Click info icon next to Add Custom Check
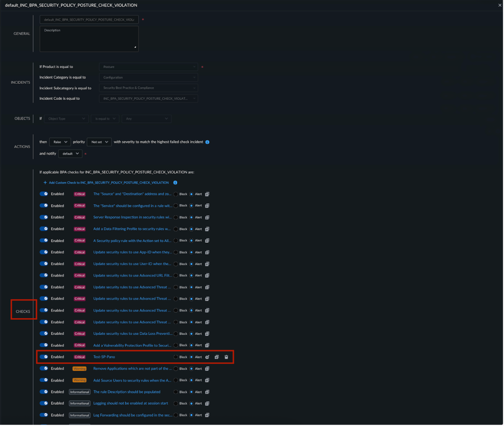 [x=175, y=183]
